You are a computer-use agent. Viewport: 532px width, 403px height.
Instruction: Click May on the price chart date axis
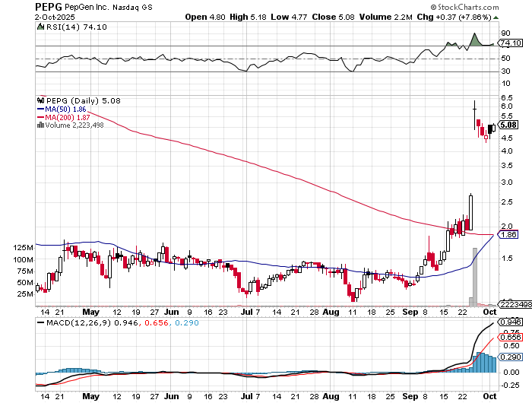[91, 312]
